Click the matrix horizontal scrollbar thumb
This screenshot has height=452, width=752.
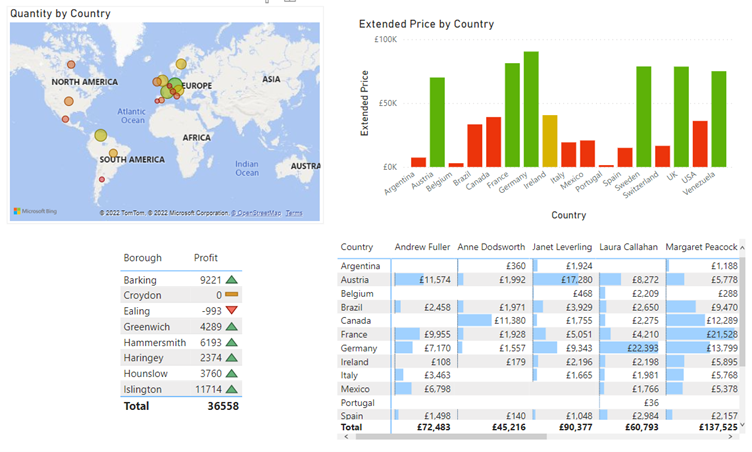click(451, 437)
